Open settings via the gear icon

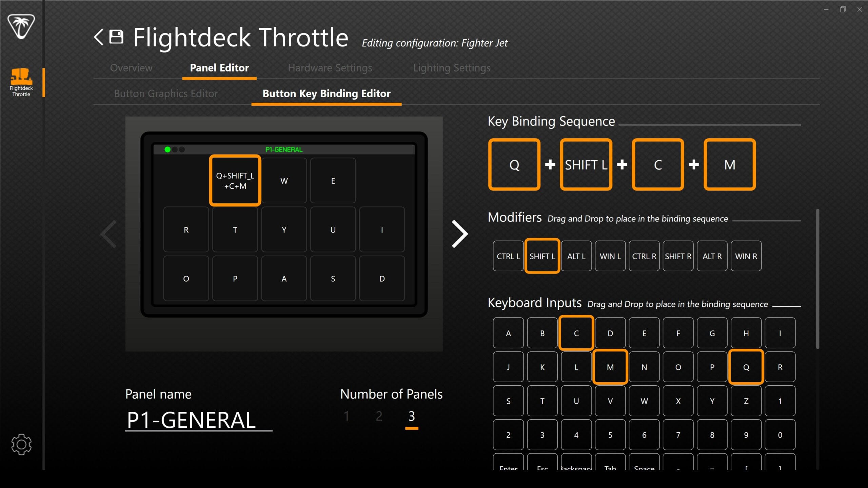(x=21, y=444)
